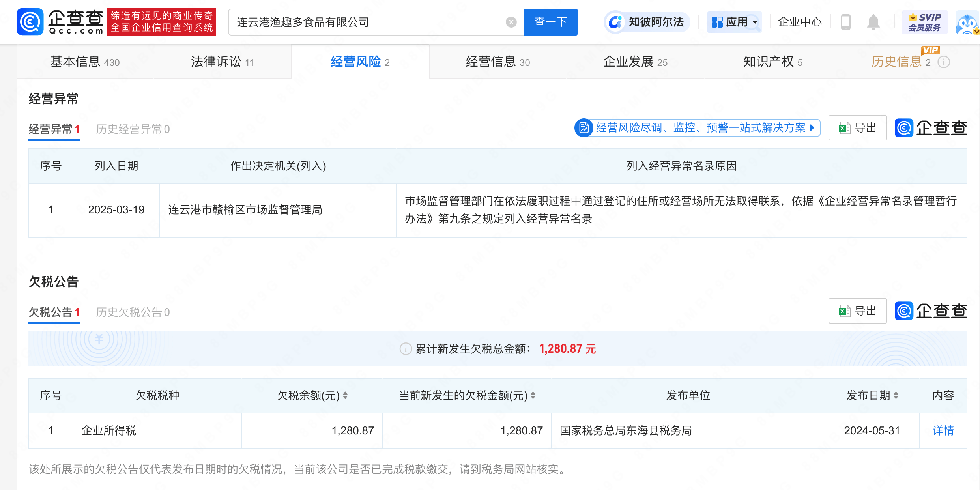Switch to 经营信息 tab
Screen dimensions: 980x490
pos(497,62)
